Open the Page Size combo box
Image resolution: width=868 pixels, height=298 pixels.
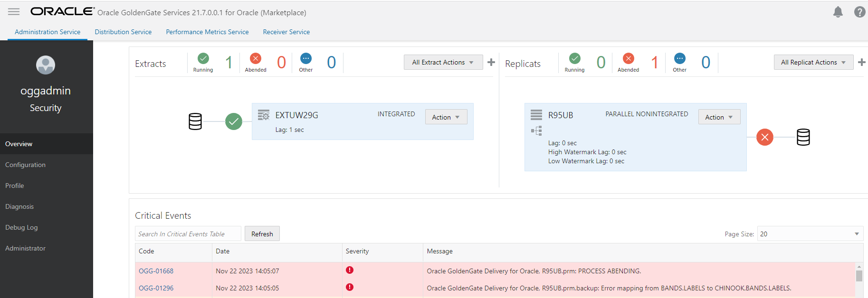(810, 234)
